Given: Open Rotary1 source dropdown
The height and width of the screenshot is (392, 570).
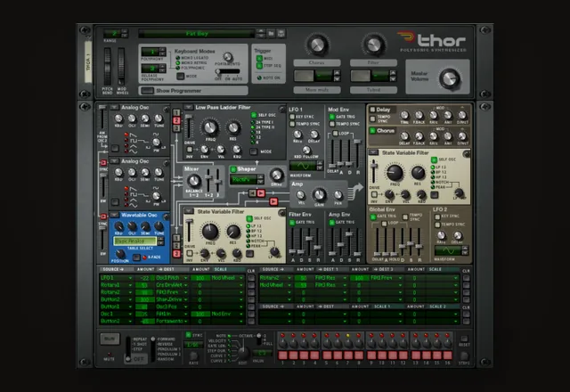Looking at the screenshot, I should pos(117,285).
